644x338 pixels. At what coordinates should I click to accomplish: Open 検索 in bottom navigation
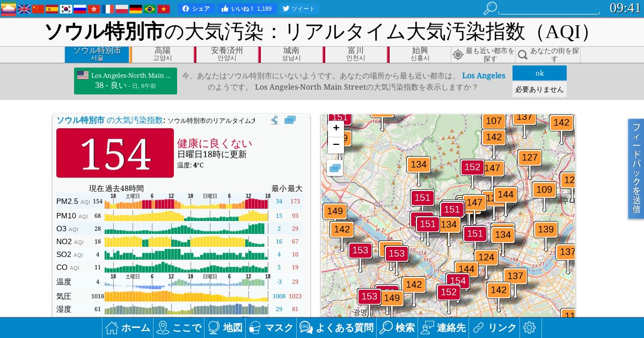pyautogui.click(x=397, y=328)
